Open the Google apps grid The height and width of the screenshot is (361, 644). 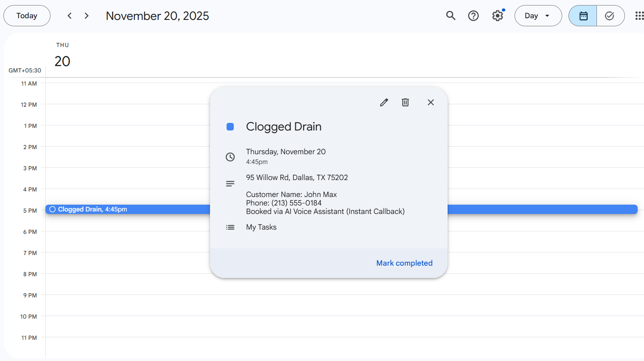coord(639,16)
